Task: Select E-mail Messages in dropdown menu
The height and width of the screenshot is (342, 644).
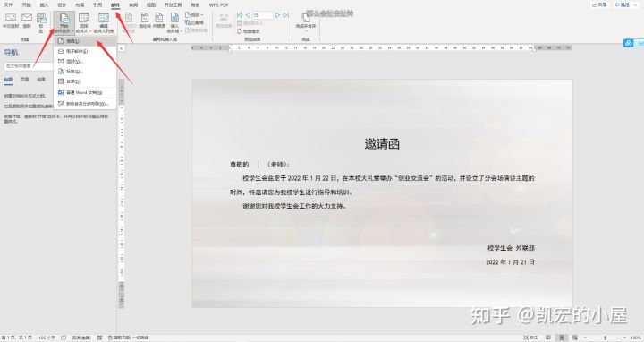Action: 85,51
